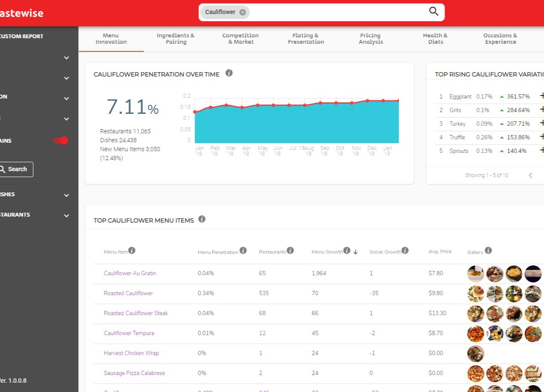544x392 pixels.
Task: Open first gallery thumbnail for Cauliflower Tempura
Action: tap(476, 333)
